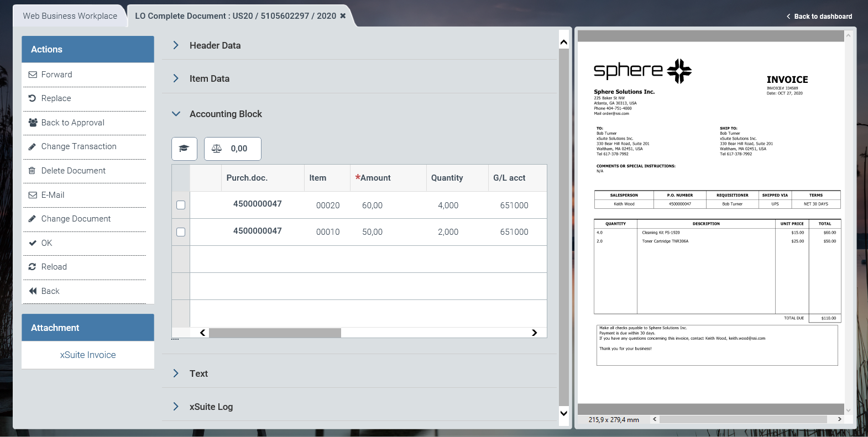
Task: Click the Reload refresh icon
Action: pyautogui.click(x=33, y=267)
